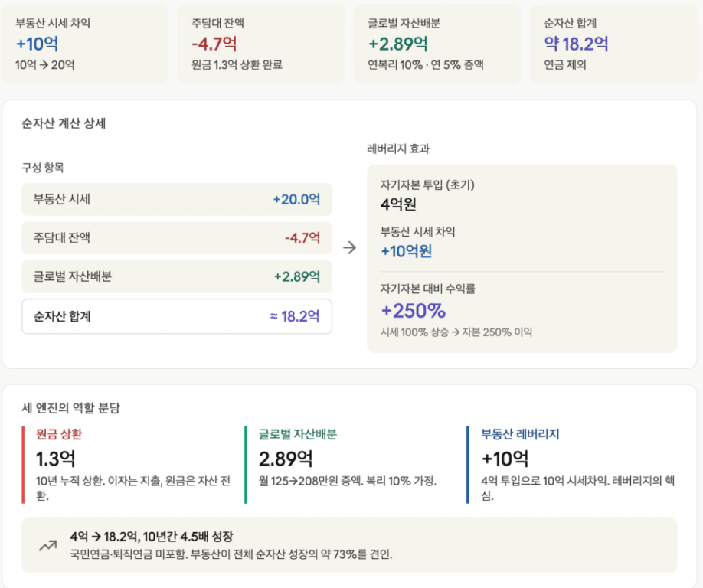Click the 4억 → 18.2억 growth summary banner
The width and height of the screenshot is (703, 588).
[349, 545]
